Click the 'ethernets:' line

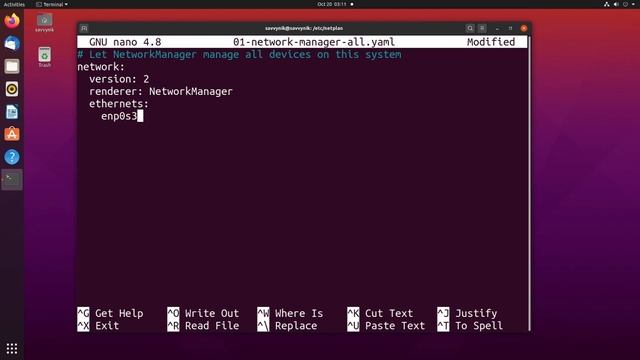point(119,104)
